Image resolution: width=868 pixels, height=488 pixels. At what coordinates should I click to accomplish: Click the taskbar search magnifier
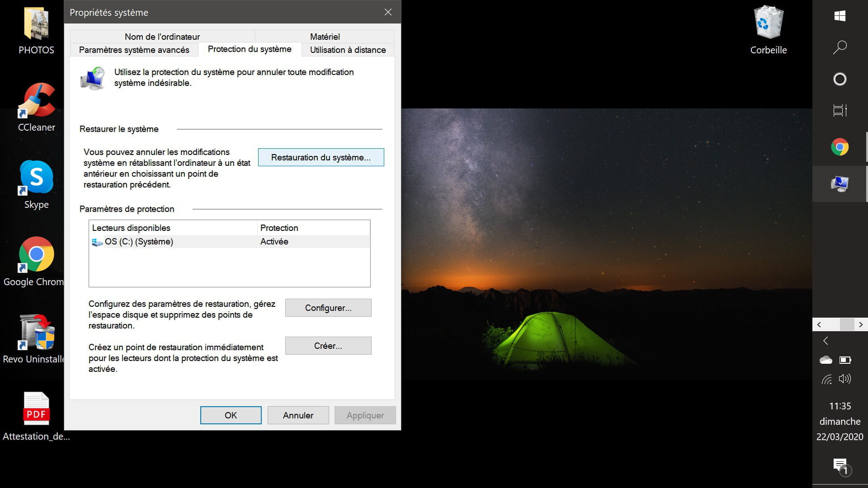coord(840,47)
